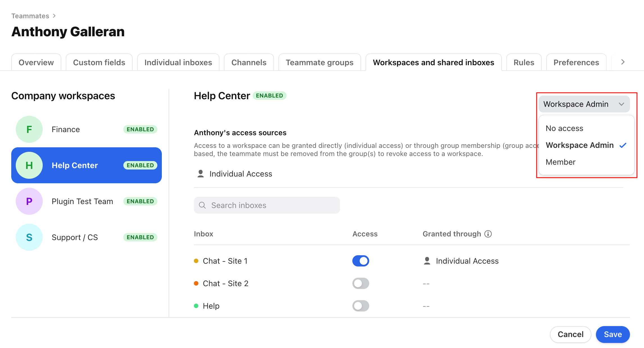Click the Inbox column header

coord(203,234)
